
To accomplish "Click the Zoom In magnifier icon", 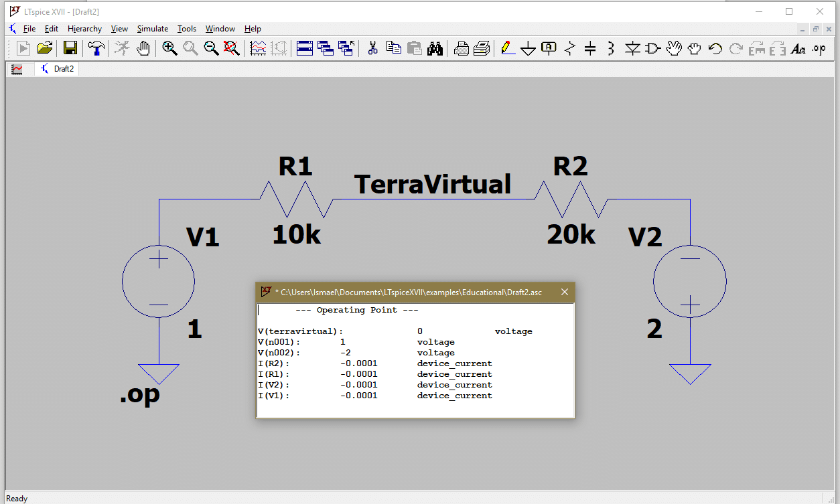I will (x=169, y=48).
